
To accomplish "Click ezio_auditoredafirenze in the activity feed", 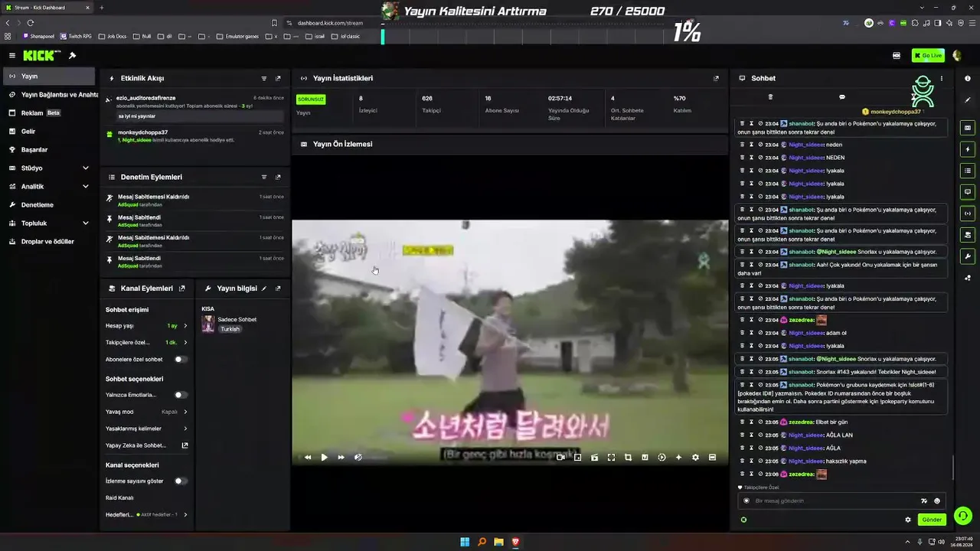I will pyautogui.click(x=146, y=98).
